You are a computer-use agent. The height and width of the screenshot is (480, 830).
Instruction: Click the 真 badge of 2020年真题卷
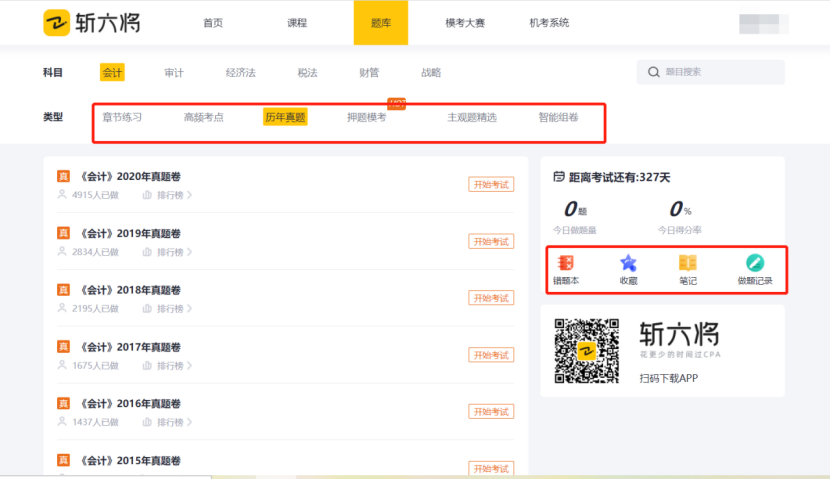(64, 176)
